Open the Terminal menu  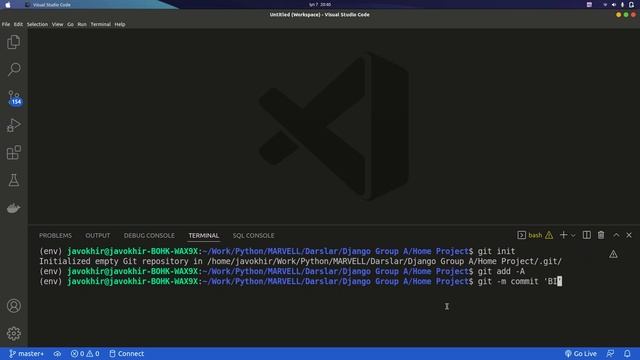pyautogui.click(x=100, y=24)
